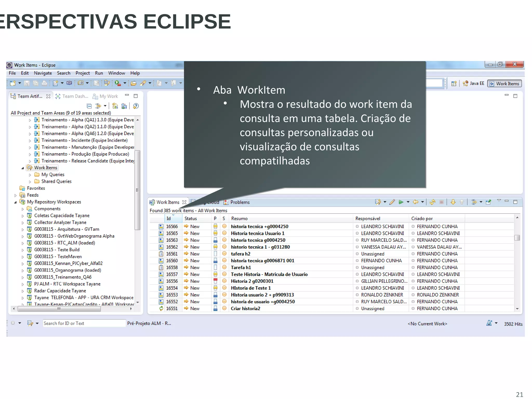Click the yellow back arrow history icon

click(x=416, y=202)
